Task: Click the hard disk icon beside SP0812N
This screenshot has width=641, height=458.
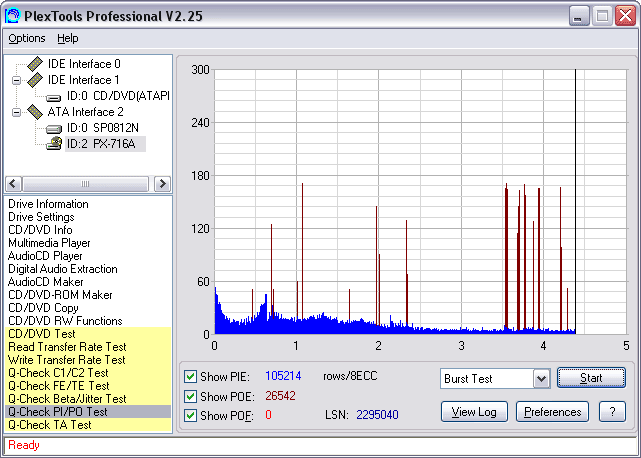Action: 54,129
